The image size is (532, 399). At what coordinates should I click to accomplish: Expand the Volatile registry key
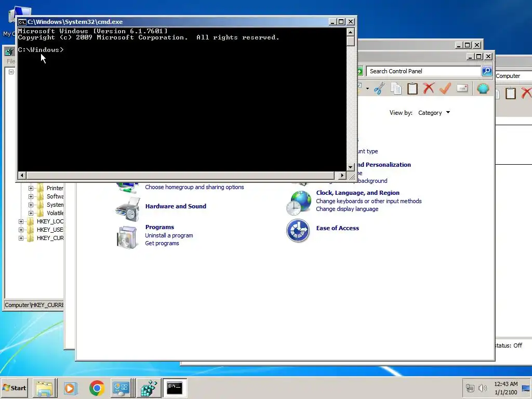[x=31, y=213]
